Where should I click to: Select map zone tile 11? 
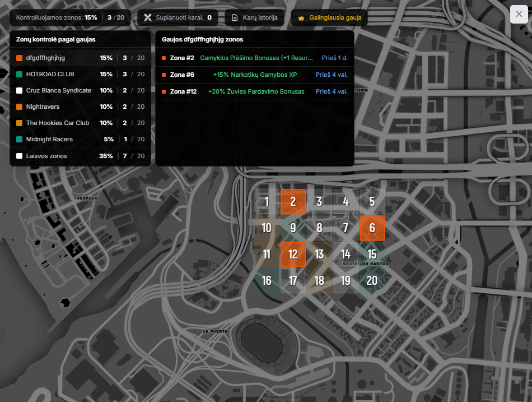[x=267, y=254]
